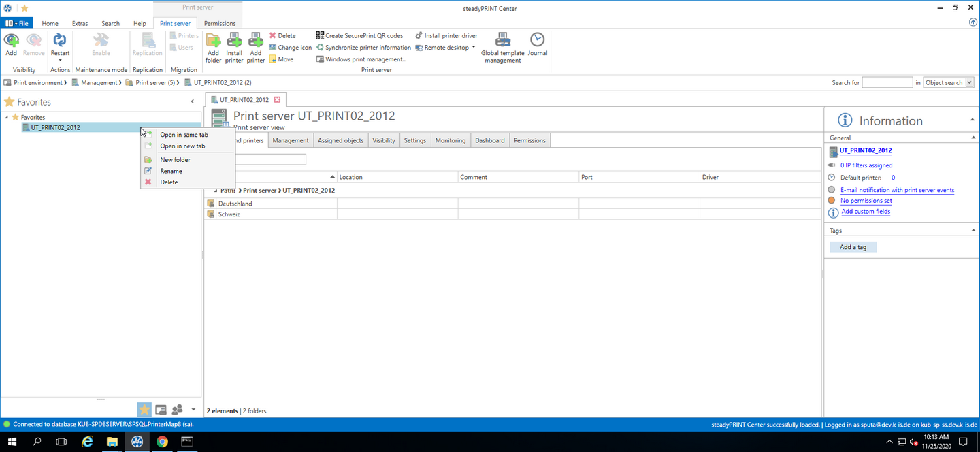Viewport: 980px width, 452px height.
Task: Click the Search for input field
Action: 887,82
